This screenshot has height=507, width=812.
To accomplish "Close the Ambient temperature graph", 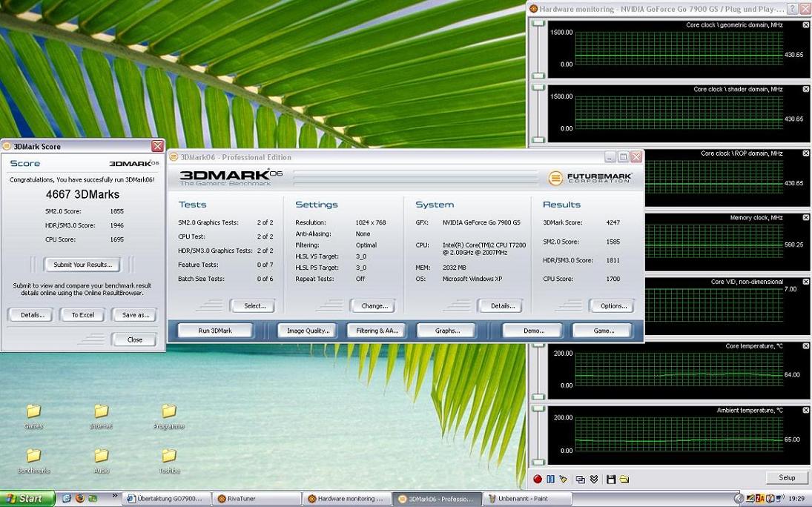I will coord(806,410).
